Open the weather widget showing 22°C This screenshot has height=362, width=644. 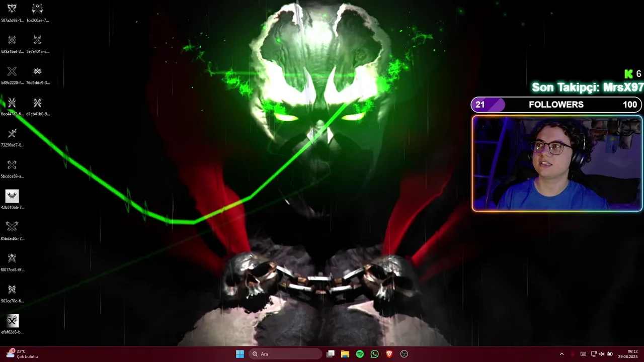(x=22, y=354)
